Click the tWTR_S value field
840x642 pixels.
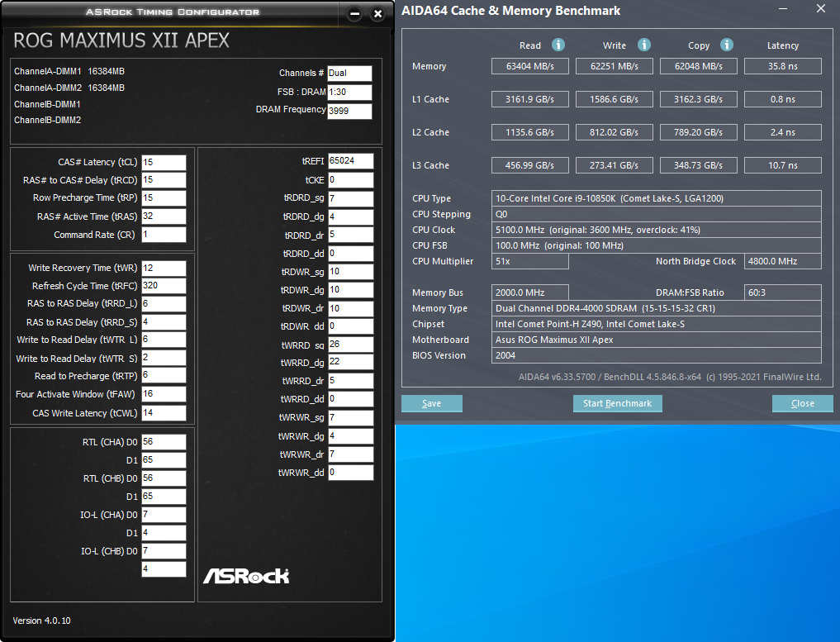coord(164,358)
